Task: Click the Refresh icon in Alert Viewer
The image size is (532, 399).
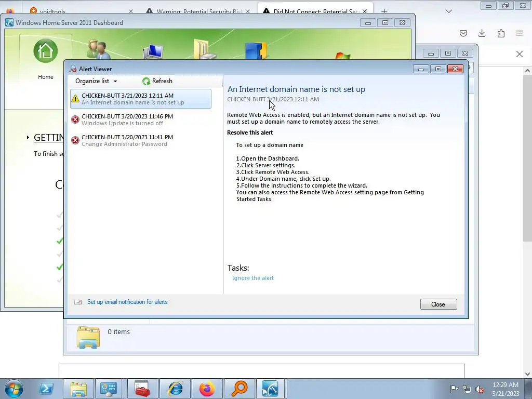Action: [146, 81]
